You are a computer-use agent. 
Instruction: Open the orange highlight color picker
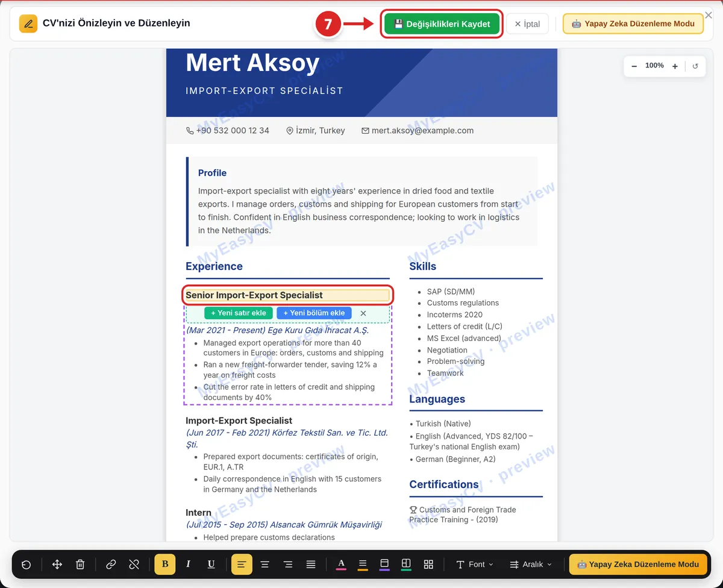363,565
